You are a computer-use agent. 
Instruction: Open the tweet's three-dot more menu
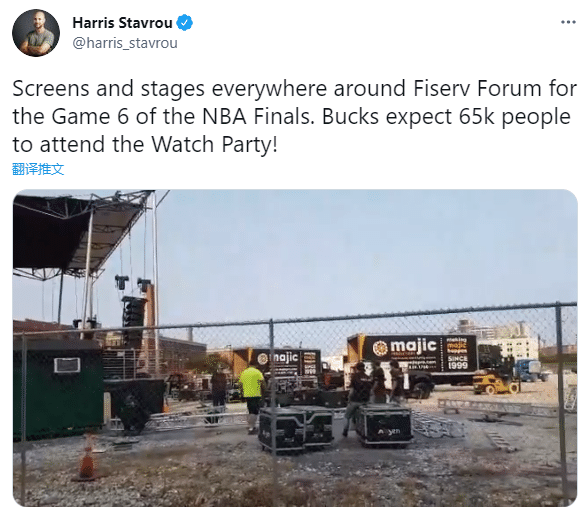[568, 23]
